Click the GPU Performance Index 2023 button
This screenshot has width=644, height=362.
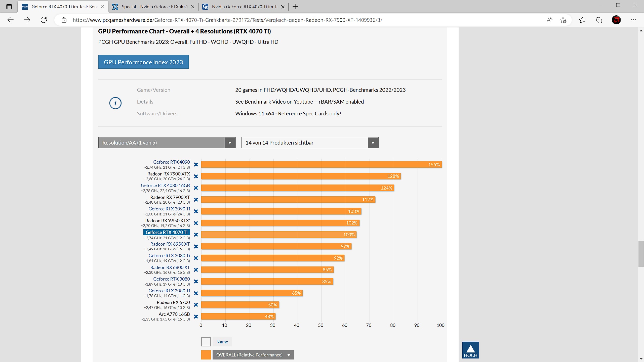(x=143, y=62)
